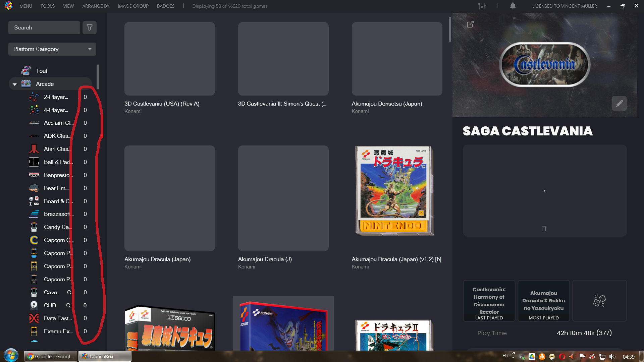
Task: Select the Cave platform icon
Action: pos(34,292)
